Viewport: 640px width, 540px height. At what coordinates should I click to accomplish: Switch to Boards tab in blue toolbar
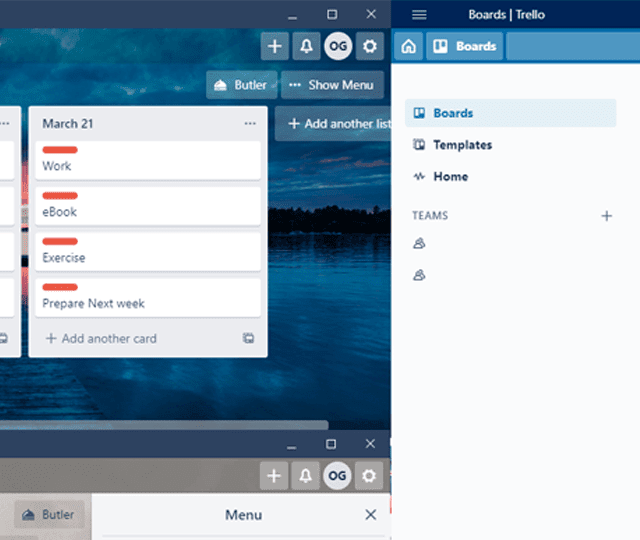click(465, 46)
